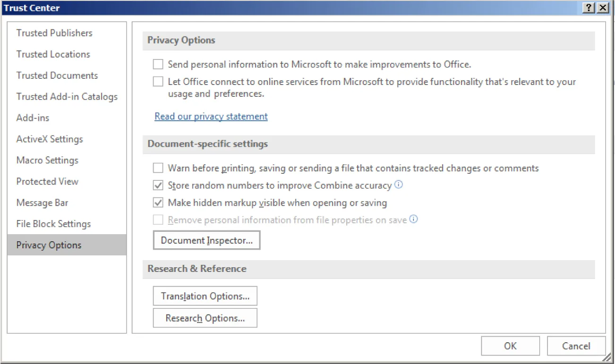615x364 pixels.
Task: Click the info icon beside Combine accuracy setting
Action: (x=398, y=185)
